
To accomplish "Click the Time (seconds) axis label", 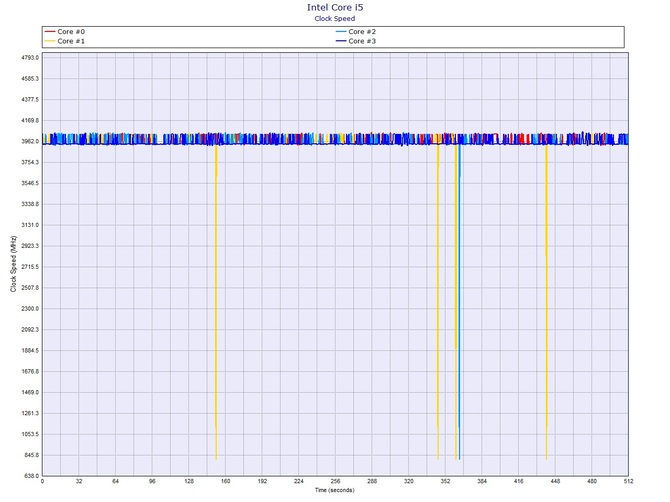I will coord(335,490).
